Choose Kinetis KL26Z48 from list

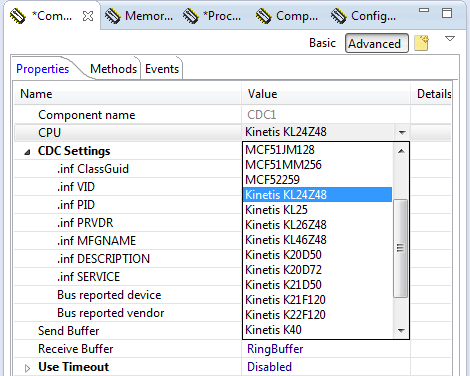pyautogui.click(x=318, y=225)
